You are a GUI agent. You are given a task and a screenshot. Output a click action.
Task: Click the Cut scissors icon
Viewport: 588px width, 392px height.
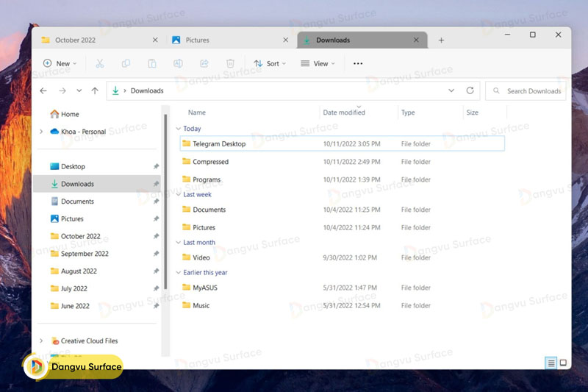[99, 63]
